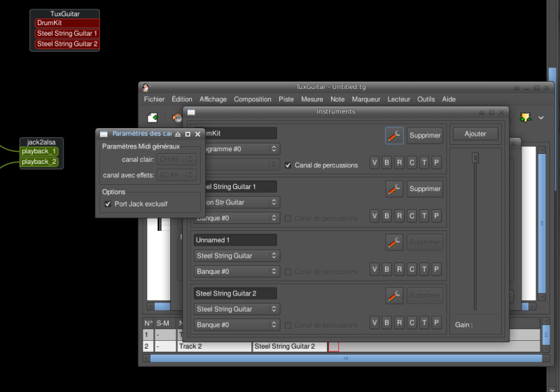The height and width of the screenshot is (392, 560).
Task: Open the Piste menu
Action: tap(286, 99)
